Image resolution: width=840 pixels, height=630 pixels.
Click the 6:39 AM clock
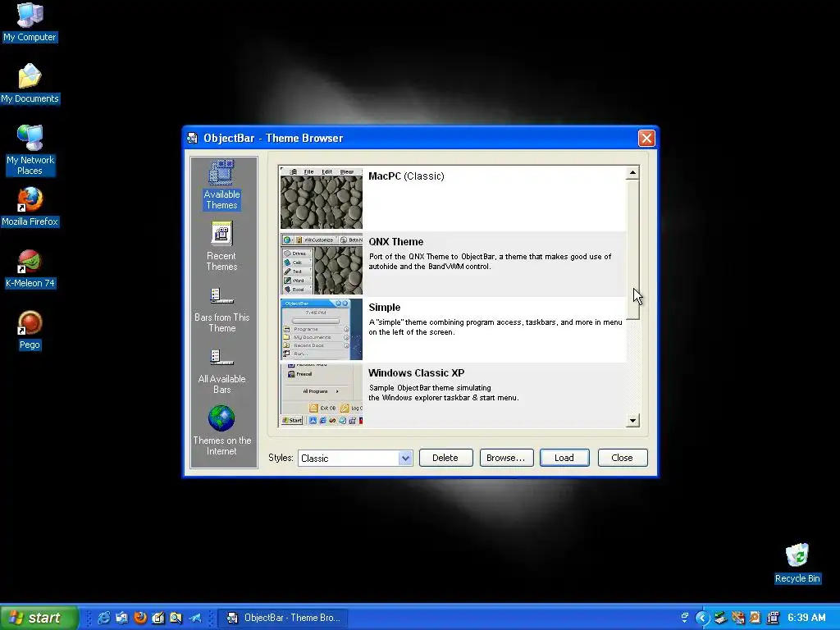coord(807,618)
